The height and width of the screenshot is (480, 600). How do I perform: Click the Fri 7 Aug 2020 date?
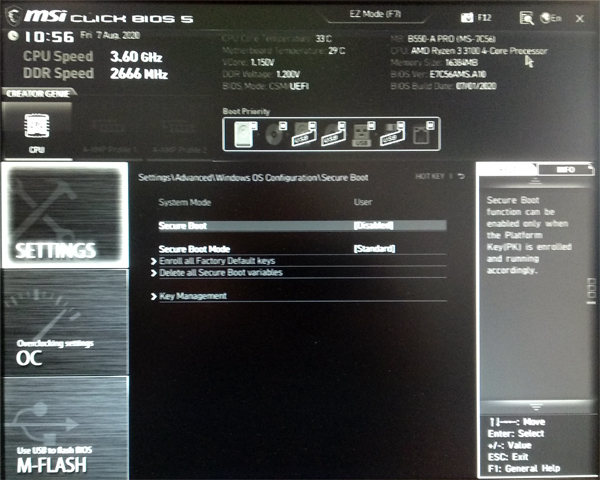(x=110, y=35)
